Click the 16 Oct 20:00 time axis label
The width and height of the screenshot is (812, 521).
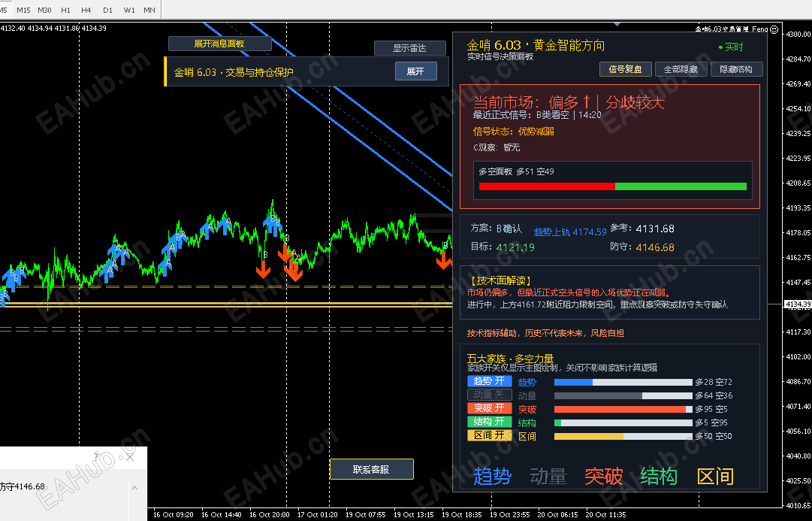click(x=269, y=515)
